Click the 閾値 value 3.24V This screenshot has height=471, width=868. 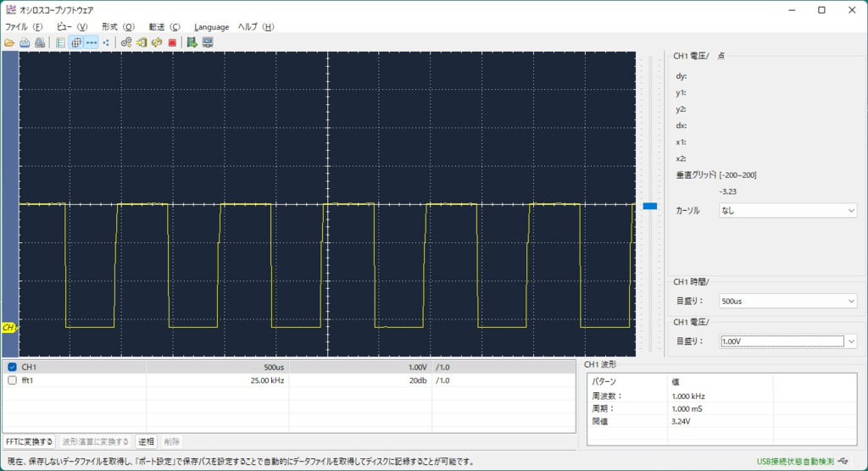click(x=681, y=421)
